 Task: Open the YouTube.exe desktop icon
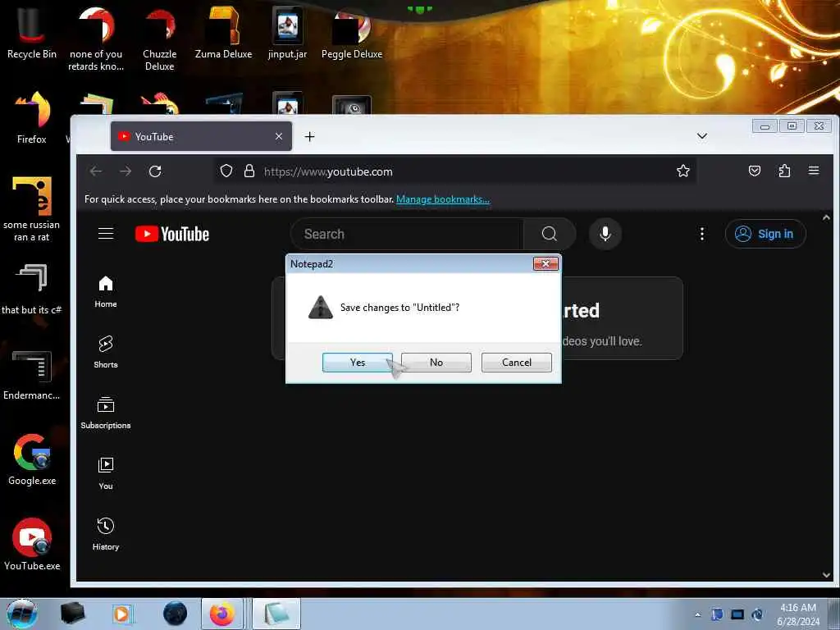point(32,545)
